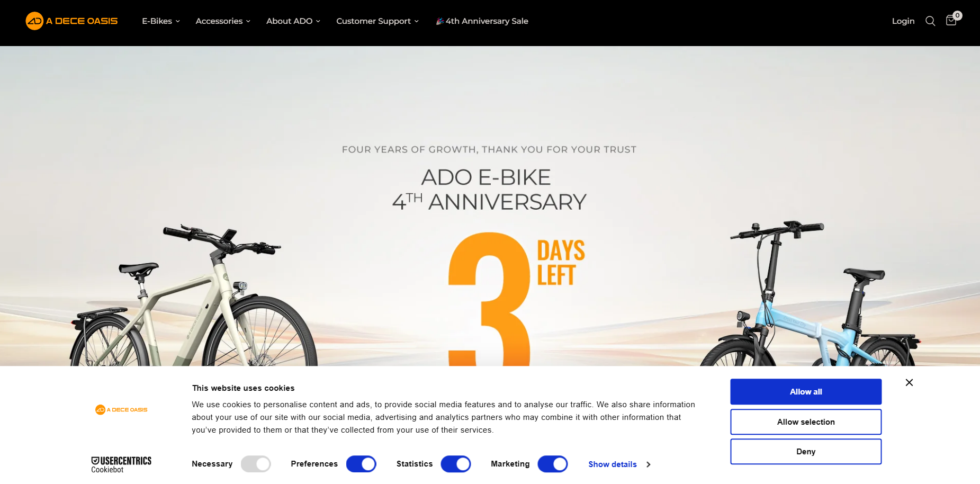Click the ADO logo in cookie banner
Viewport: 980px width, 484px height.
121,409
